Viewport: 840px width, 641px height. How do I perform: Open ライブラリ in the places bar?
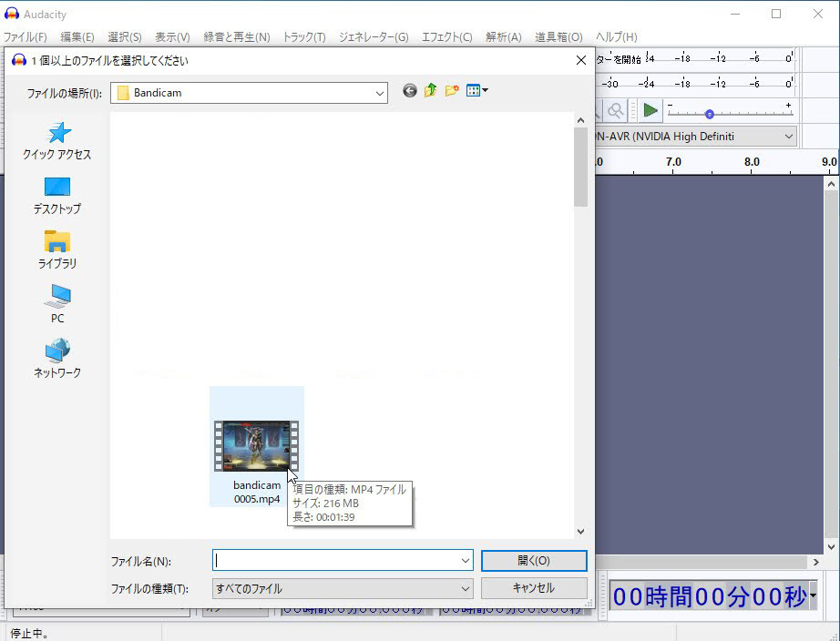57,249
